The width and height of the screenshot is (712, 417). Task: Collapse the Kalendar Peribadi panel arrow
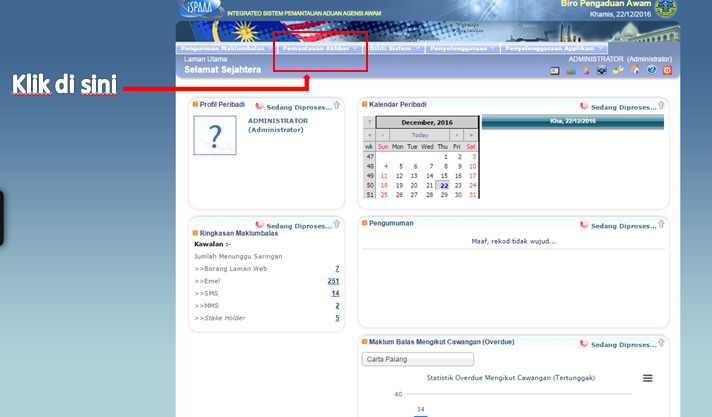click(661, 105)
